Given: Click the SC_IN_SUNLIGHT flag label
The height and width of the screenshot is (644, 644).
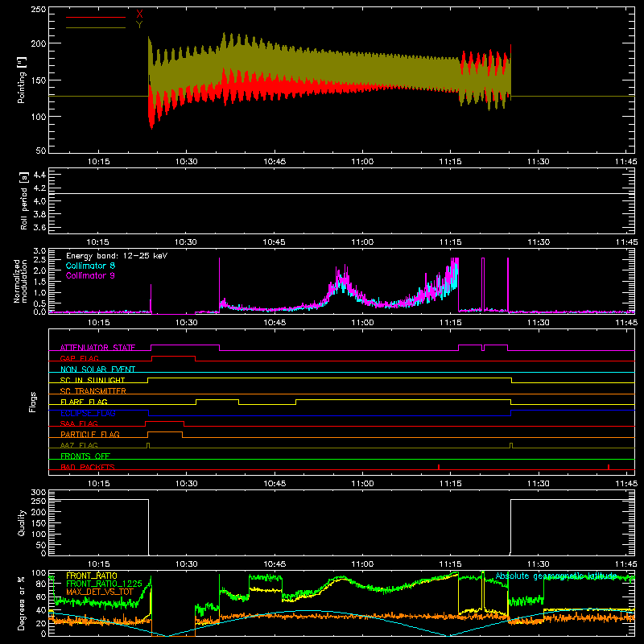Looking at the screenshot, I should point(93,380).
